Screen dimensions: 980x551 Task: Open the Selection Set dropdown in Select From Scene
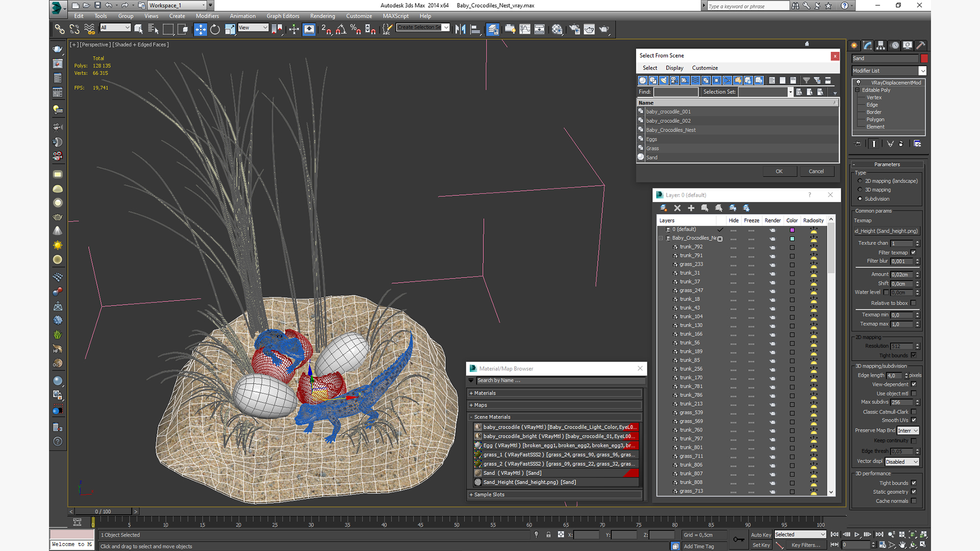(x=790, y=92)
